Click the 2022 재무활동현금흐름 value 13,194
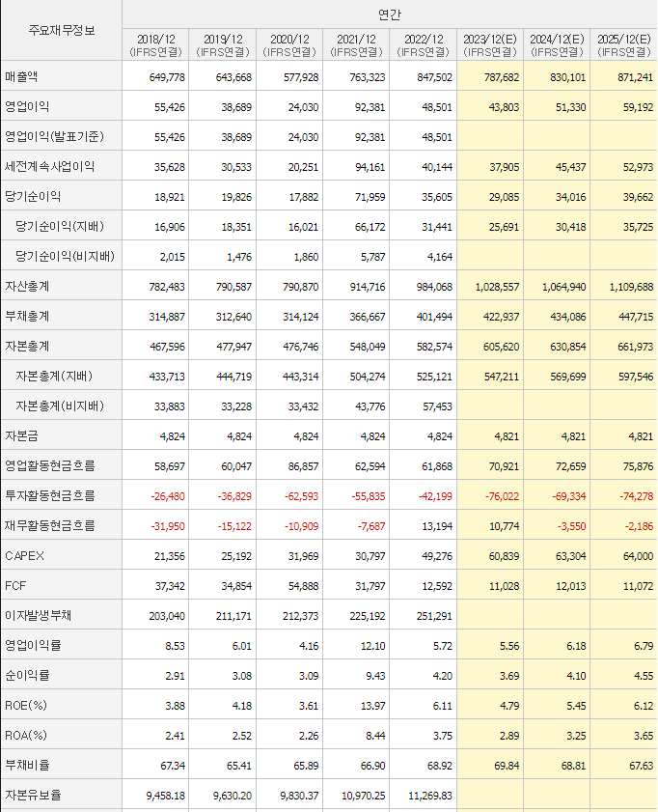The width and height of the screenshot is (658, 812). pos(437,526)
